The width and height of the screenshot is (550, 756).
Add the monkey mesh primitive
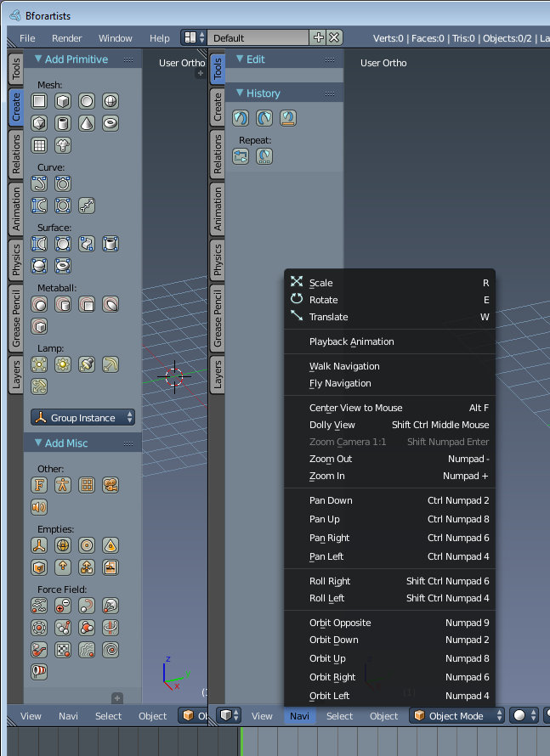[63, 145]
